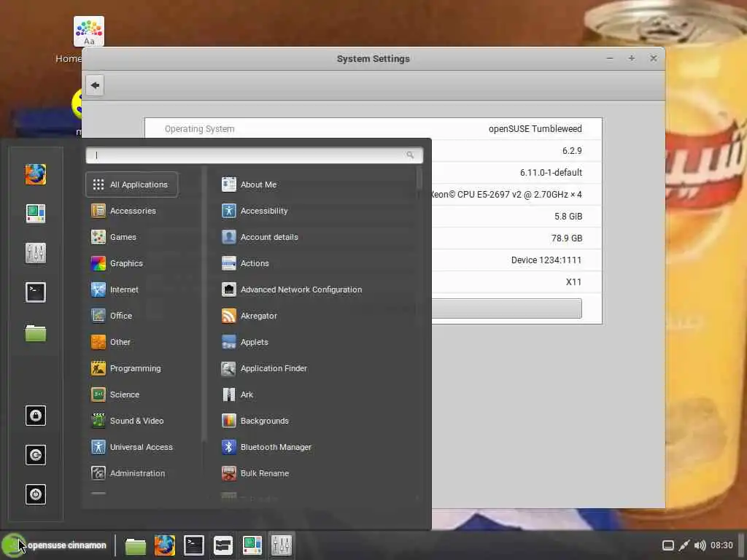747x560 pixels.
Task: Click the System Settings window button in the panel
Action: pos(282,545)
